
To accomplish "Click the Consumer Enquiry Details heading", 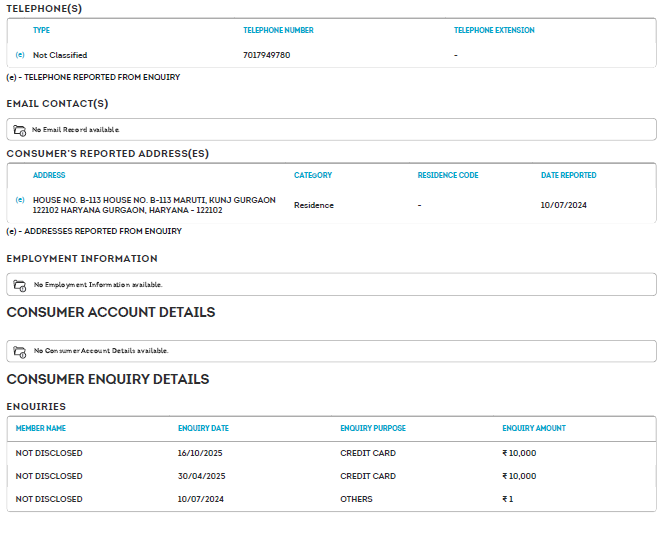I will click(x=108, y=380).
